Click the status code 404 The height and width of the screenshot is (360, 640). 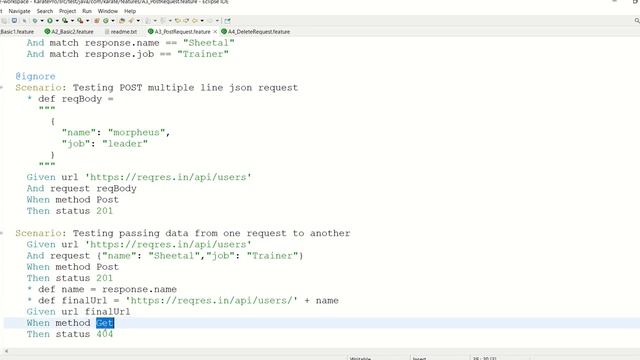coord(104,334)
